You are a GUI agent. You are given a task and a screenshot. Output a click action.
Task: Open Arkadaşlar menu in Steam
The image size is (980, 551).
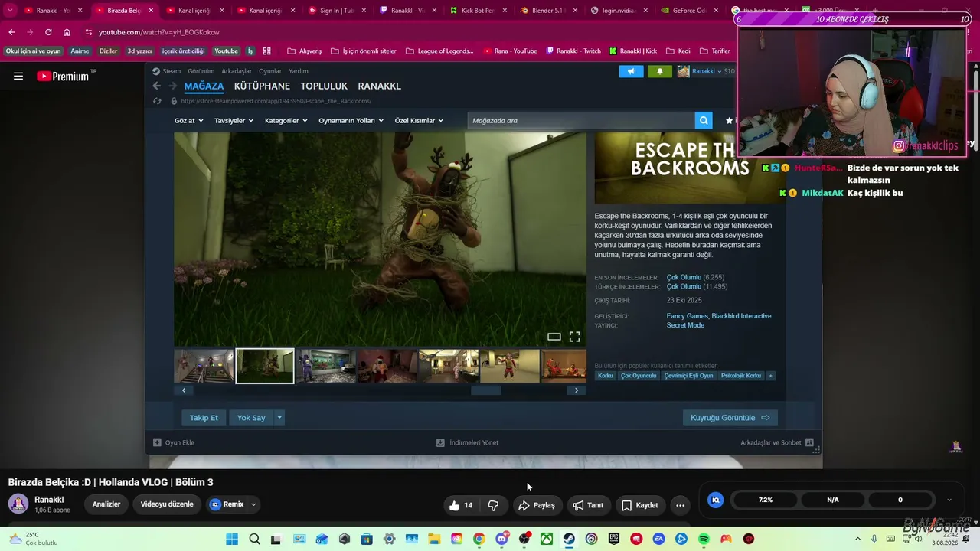tap(237, 71)
